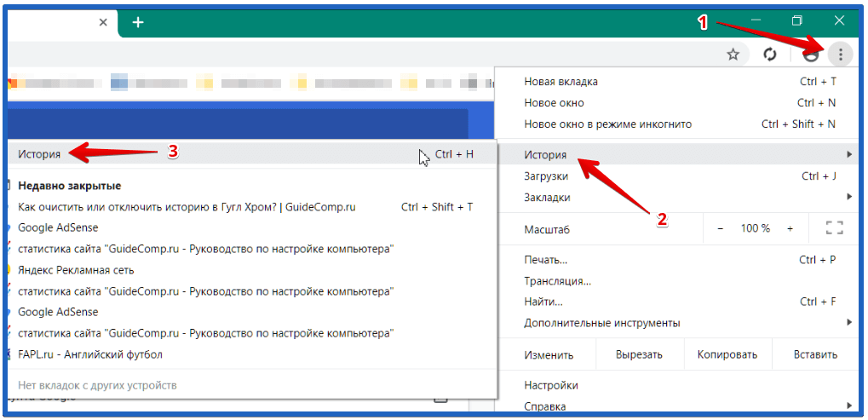The height and width of the screenshot is (420, 868).
Task: Bookmark this page with the star icon
Action: point(733,55)
